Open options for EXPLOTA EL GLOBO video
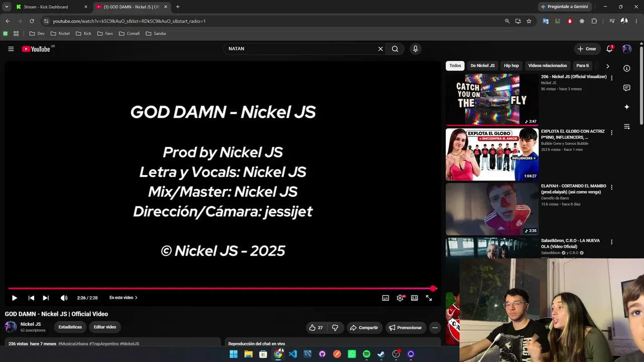Image resolution: width=644 pixels, height=362 pixels. [x=611, y=133]
